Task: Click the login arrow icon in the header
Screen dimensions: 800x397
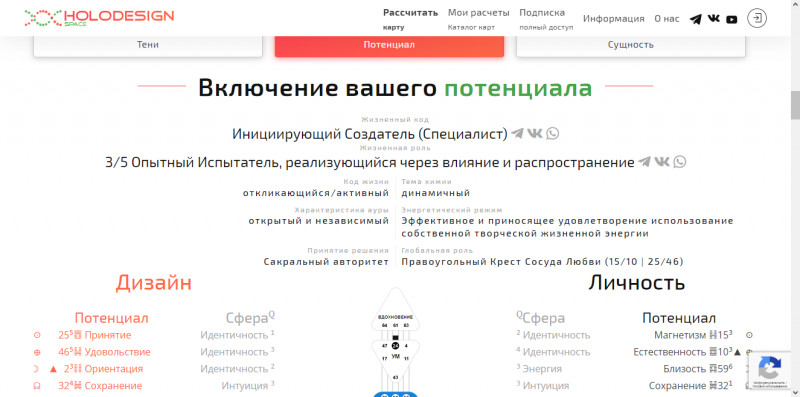Action: tap(757, 18)
